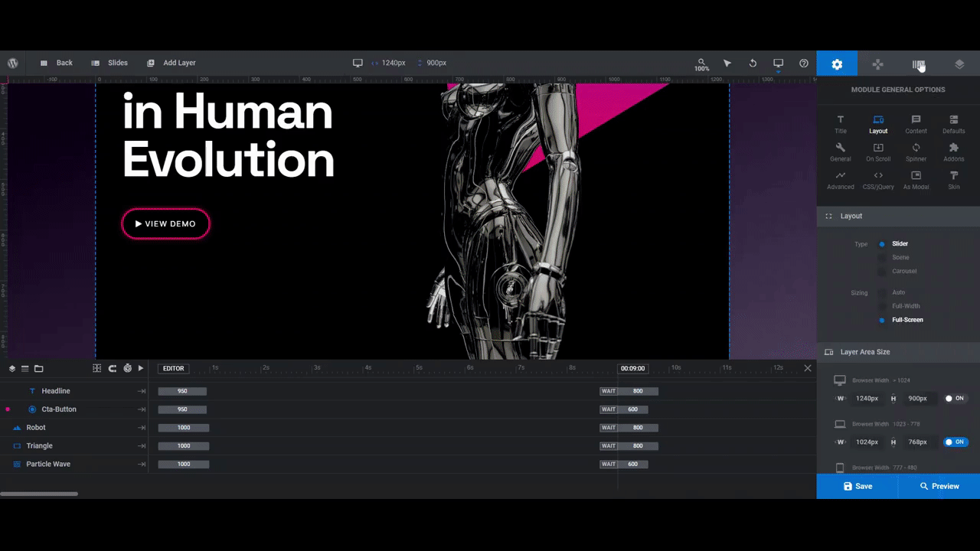Image resolution: width=980 pixels, height=551 pixels.
Task: Select Scene module type
Action: (x=893, y=258)
